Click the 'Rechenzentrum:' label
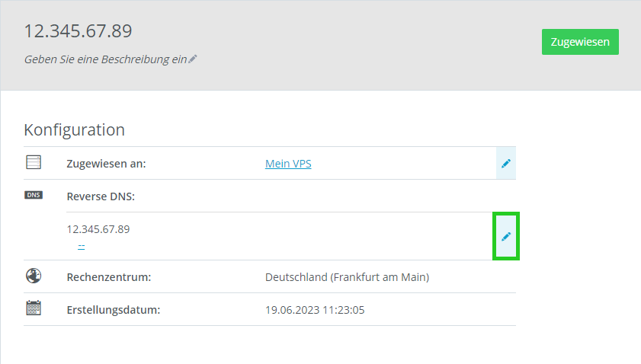This screenshot has height=364, width=641. tap(109, 277)
